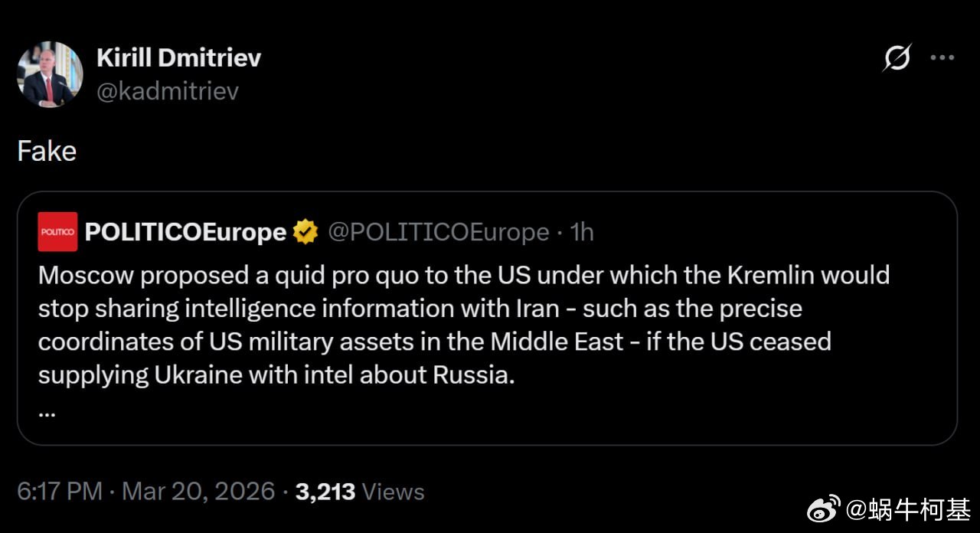Image resolution: width=980 pixels, height=533 pixels.
Task: Click the Grok slashed-circle icon
Action: (897, 58)
